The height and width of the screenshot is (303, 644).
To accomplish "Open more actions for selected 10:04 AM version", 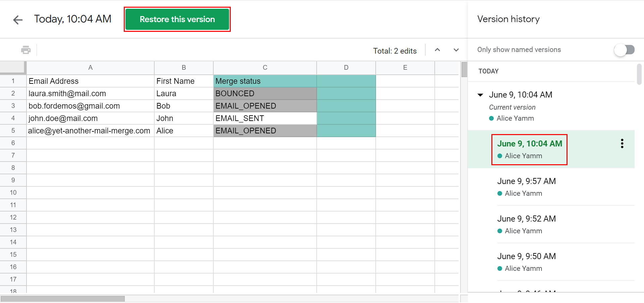I will [622, 144].
